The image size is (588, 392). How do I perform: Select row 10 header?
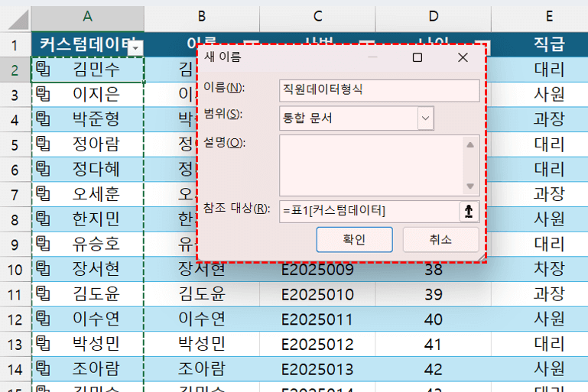coord(15,270)
